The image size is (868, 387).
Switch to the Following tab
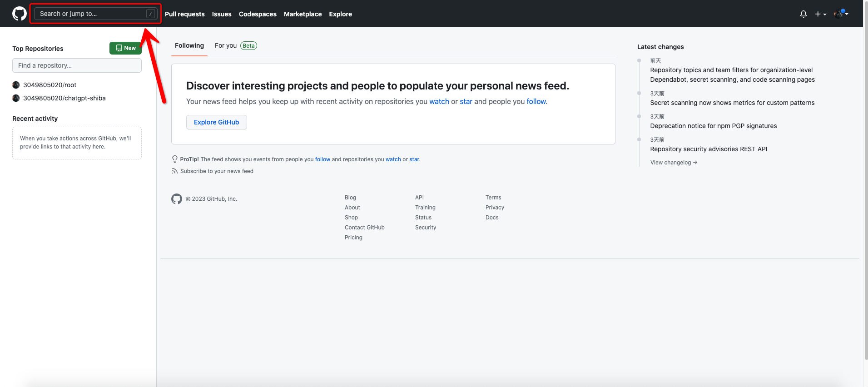pos(189,45)
